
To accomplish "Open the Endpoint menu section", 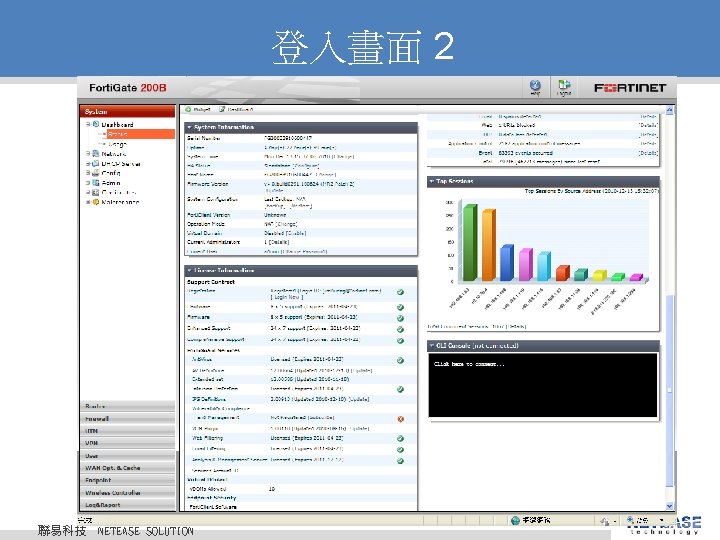I will coord(128,480).
